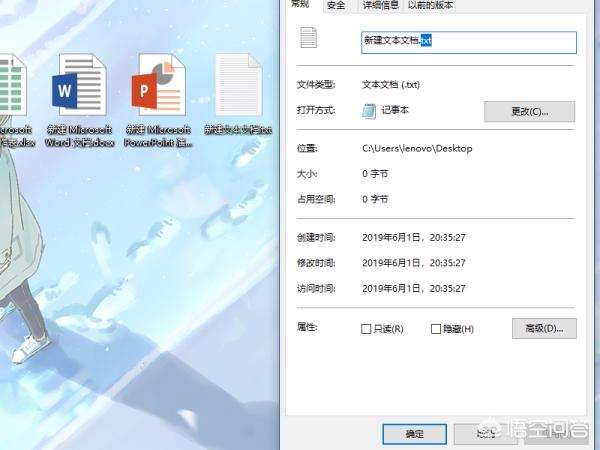Click the 打开方式 label
The image size is (600, 450).
316,110
